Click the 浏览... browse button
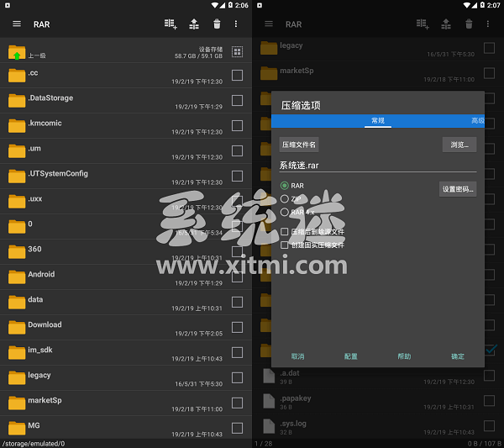Image resolution: width=504 pixels, height=448 pixels. [x=459, y=145]
